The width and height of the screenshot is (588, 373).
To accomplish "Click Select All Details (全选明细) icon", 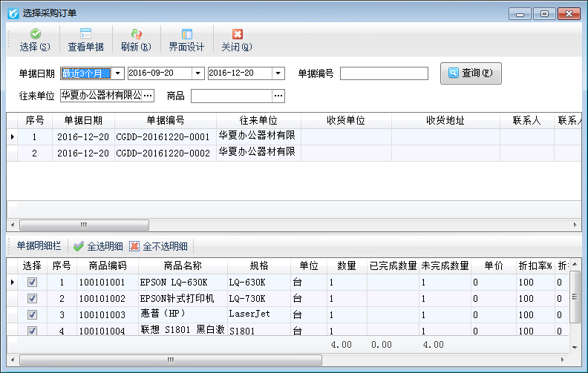I will (79, 246).
